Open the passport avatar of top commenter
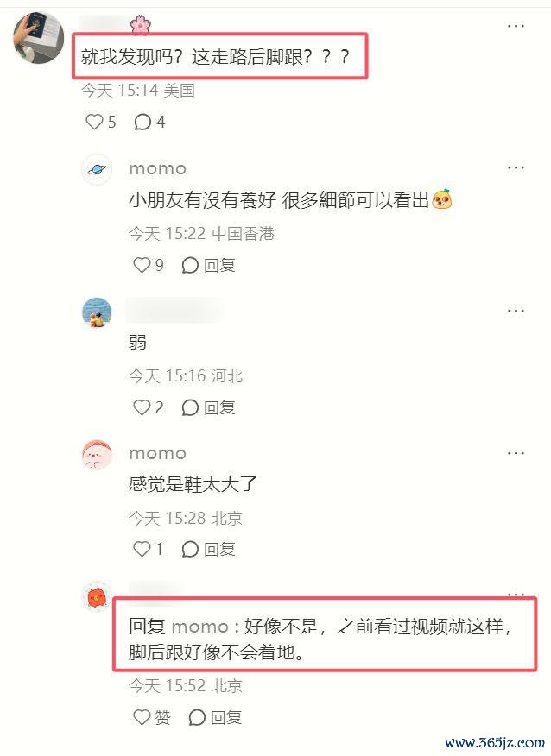This screenshot has height=756, width=551. coord(38,38)
